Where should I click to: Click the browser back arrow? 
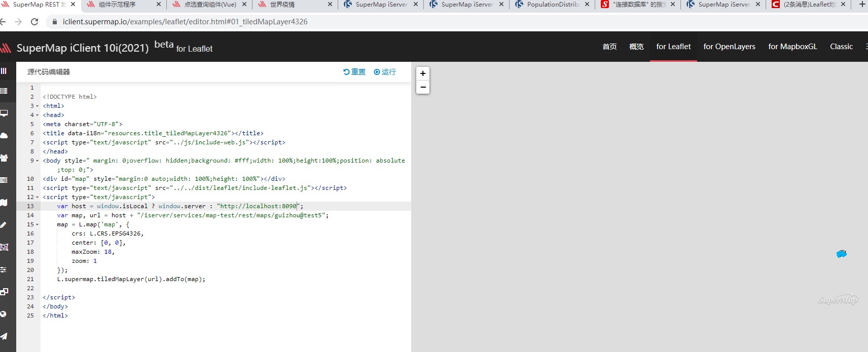[x=3, y=22]
